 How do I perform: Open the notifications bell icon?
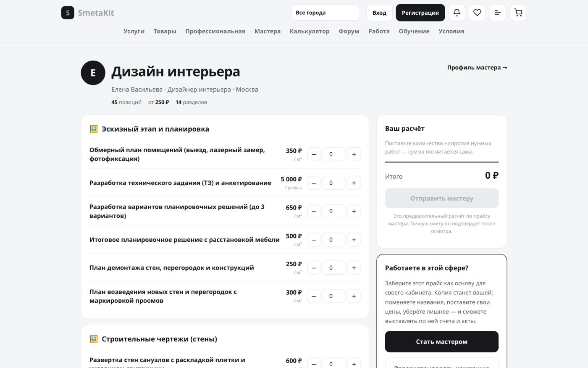coord(457,13)
